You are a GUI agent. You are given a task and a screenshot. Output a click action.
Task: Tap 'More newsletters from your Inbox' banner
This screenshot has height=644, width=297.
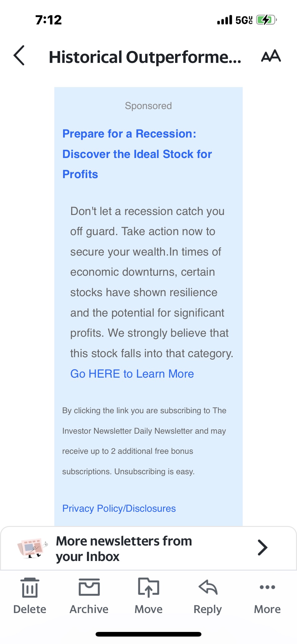[124, 549]
